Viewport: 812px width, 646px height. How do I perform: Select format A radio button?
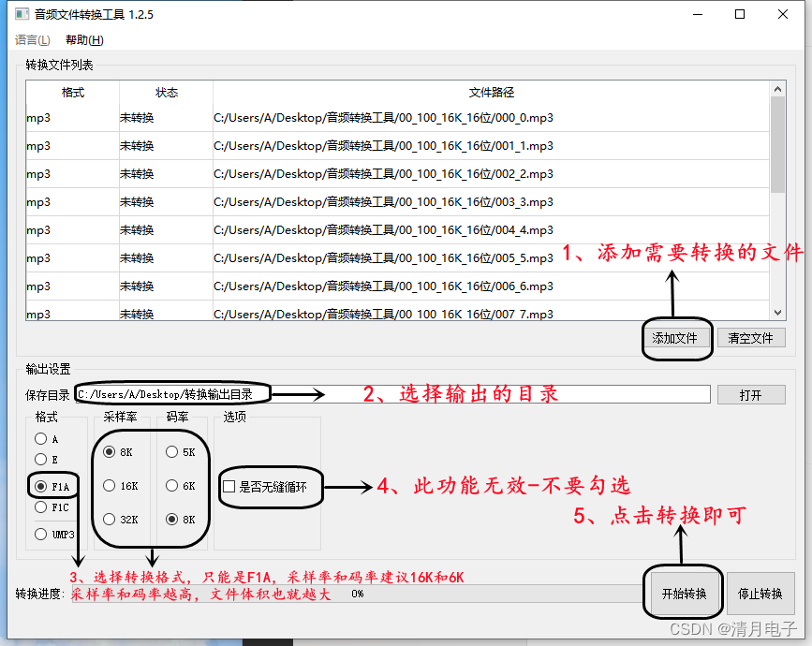pos(47,439)
